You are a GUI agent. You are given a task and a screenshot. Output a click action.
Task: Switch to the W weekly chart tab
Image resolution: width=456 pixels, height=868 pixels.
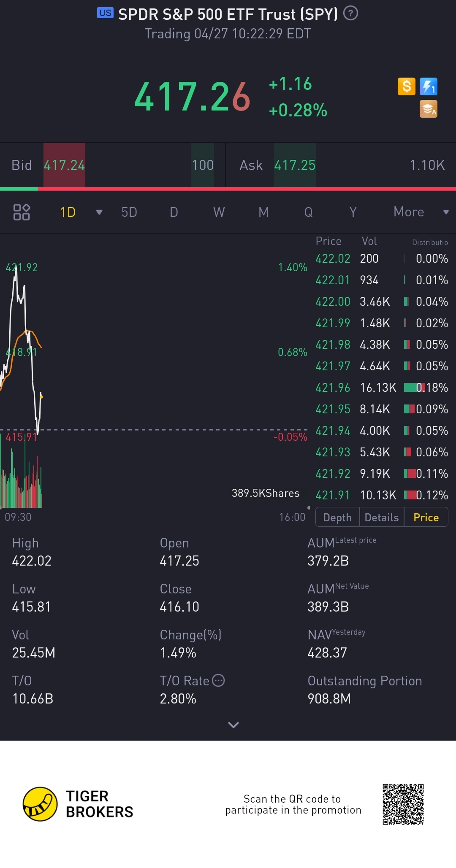tap(219, 212)
